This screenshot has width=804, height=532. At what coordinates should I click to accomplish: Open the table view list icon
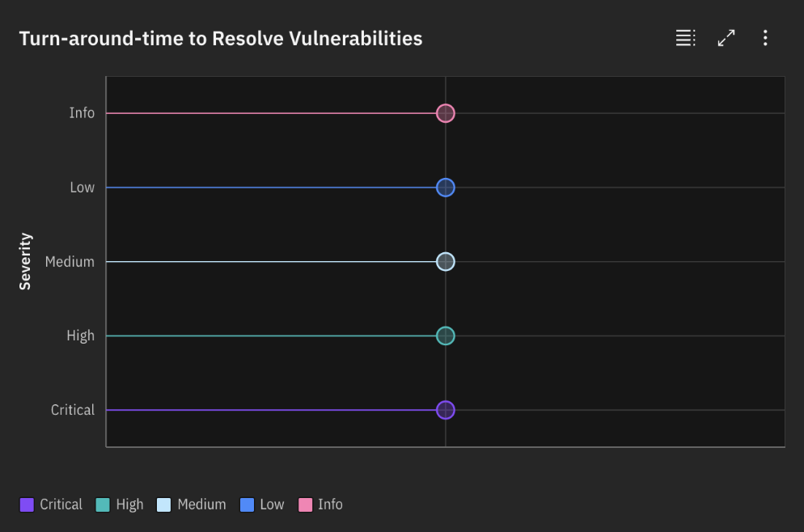[x=686, y=38]
